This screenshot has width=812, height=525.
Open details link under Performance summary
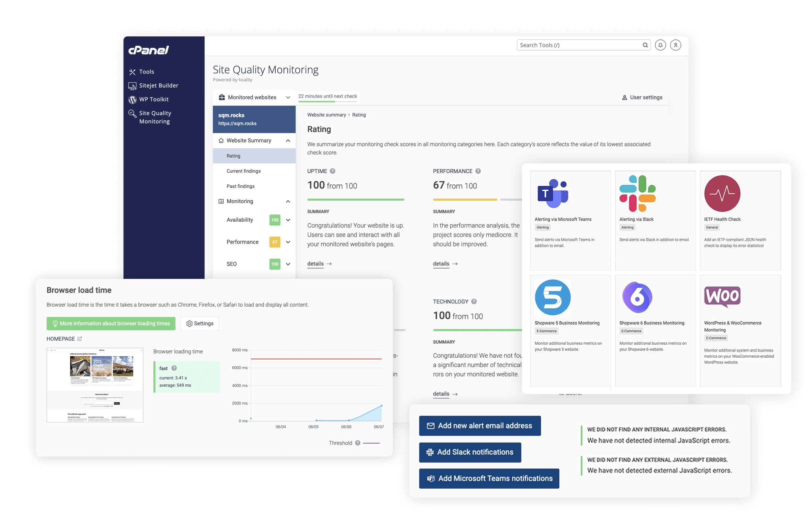click(x=445, y=264)
